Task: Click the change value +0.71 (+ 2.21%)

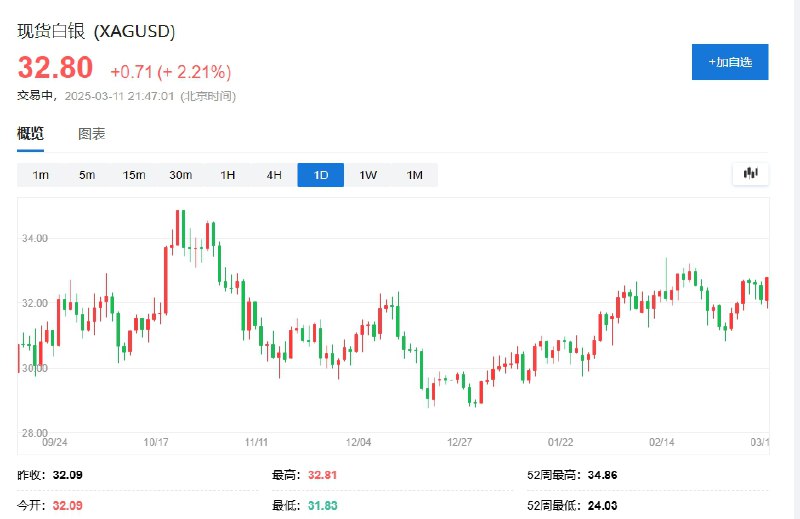Action: point(171,72)
